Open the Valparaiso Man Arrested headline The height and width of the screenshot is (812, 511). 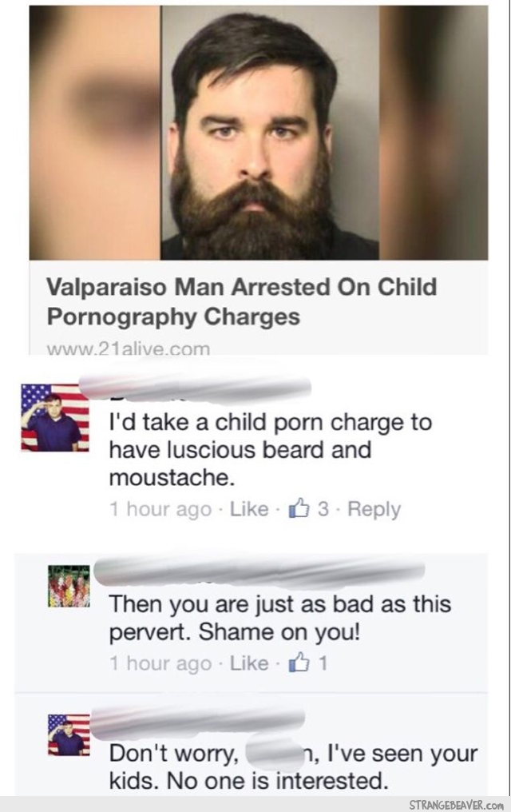(x=242, y=301)
